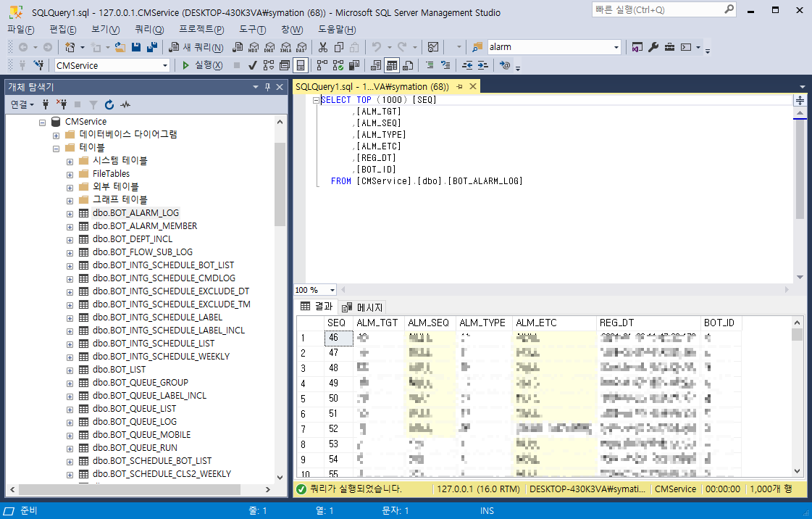Image resolution: width=812 pixels, height=519 pixels.
Task: Toggle pin on Object Explorer panel
Action: point(268,87)
